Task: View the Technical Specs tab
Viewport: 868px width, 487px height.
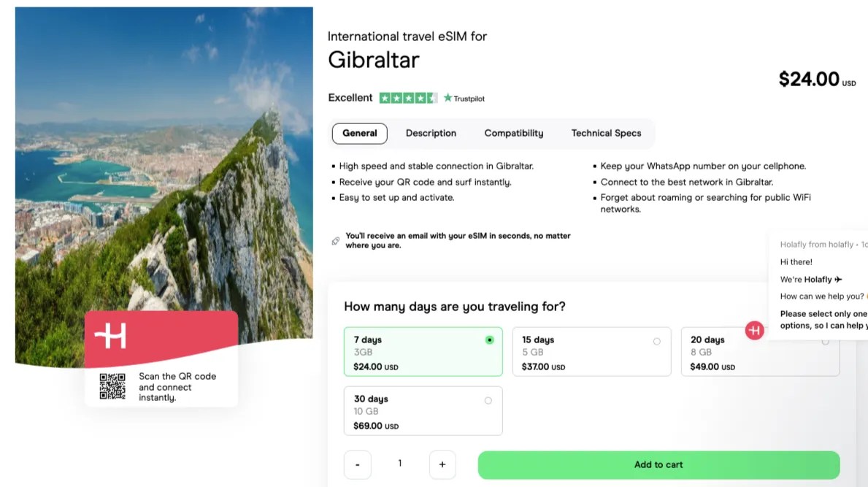Action: tap(607, 133)
